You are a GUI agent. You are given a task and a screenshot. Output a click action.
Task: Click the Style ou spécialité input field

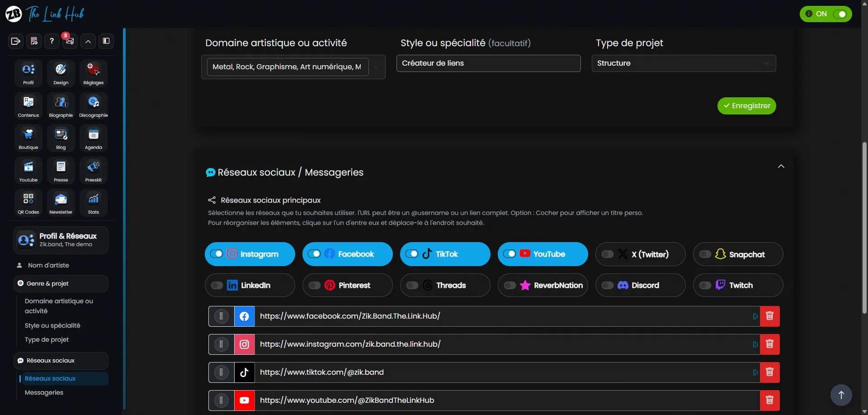(488, 63)
